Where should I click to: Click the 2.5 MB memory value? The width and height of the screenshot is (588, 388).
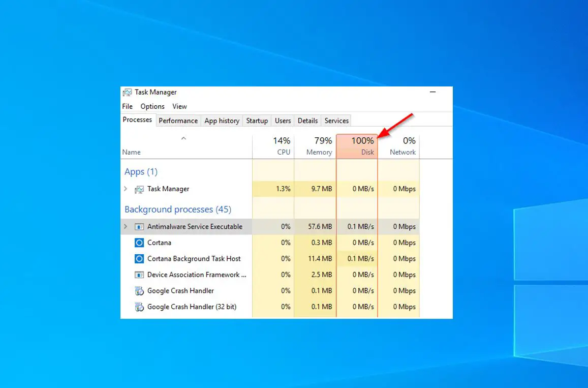click(x=322, y=275)
